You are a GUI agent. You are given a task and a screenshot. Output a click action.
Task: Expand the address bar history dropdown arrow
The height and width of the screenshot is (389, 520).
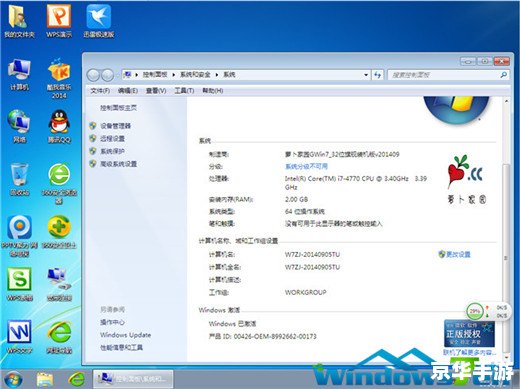point(366,75)
